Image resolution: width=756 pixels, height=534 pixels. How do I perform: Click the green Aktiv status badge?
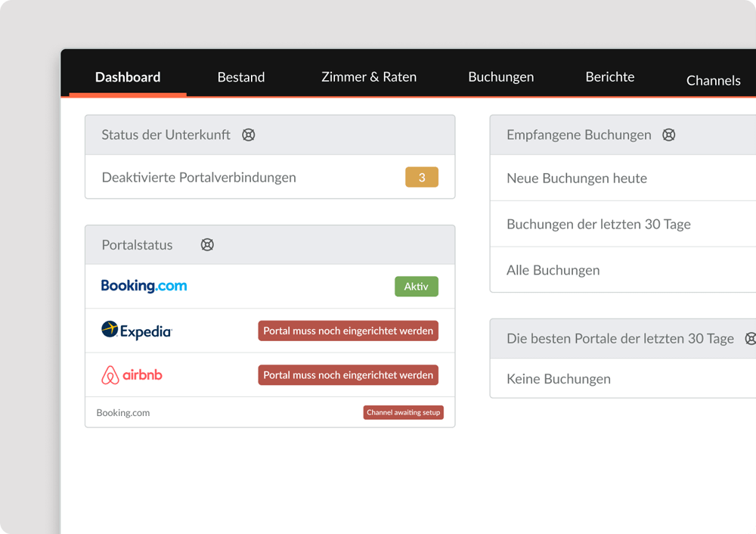click(x=416, y=287)
